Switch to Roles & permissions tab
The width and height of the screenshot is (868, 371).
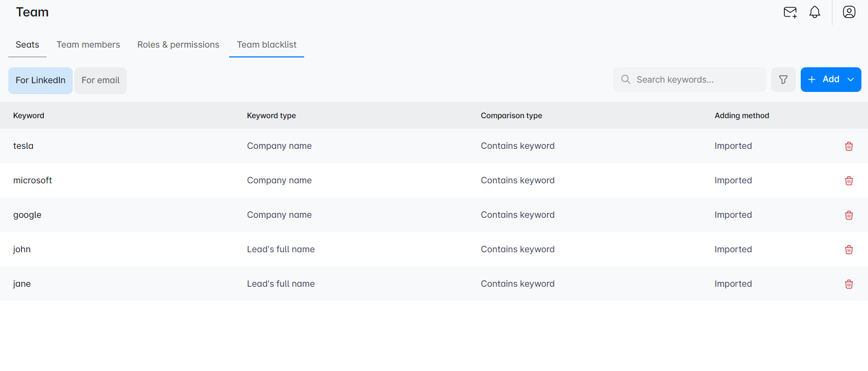[x=178, y=45]
